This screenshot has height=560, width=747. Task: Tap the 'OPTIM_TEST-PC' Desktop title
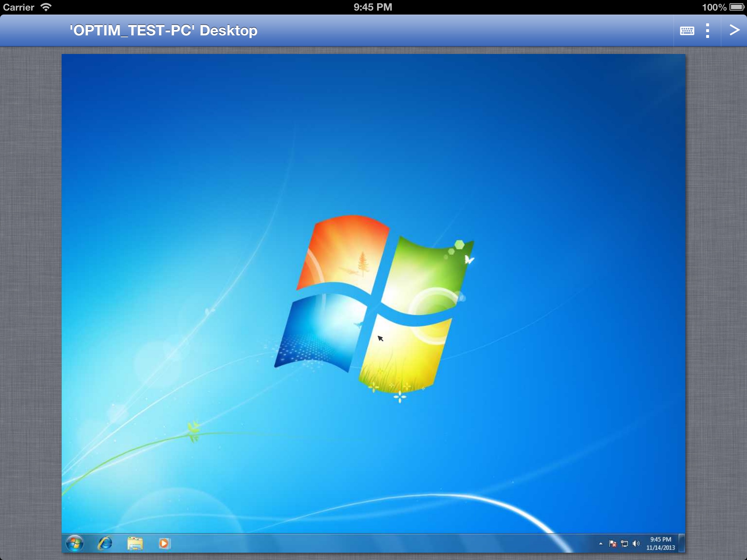point(163,30)
